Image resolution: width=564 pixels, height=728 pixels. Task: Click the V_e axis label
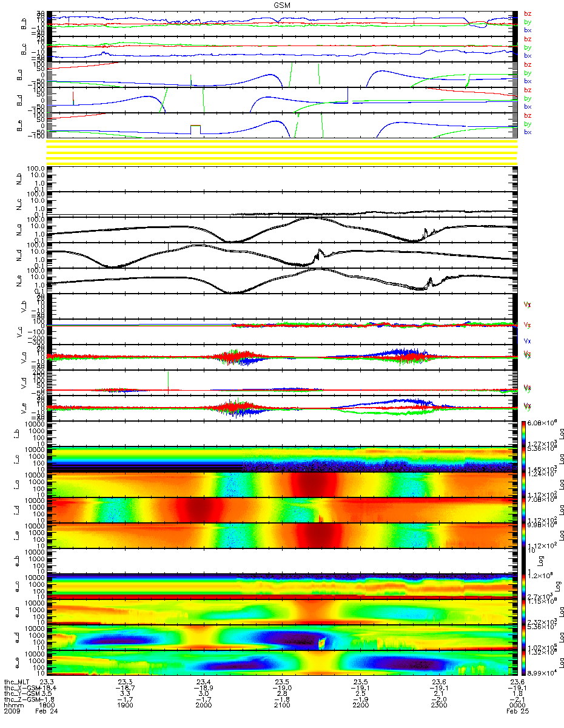24,408
